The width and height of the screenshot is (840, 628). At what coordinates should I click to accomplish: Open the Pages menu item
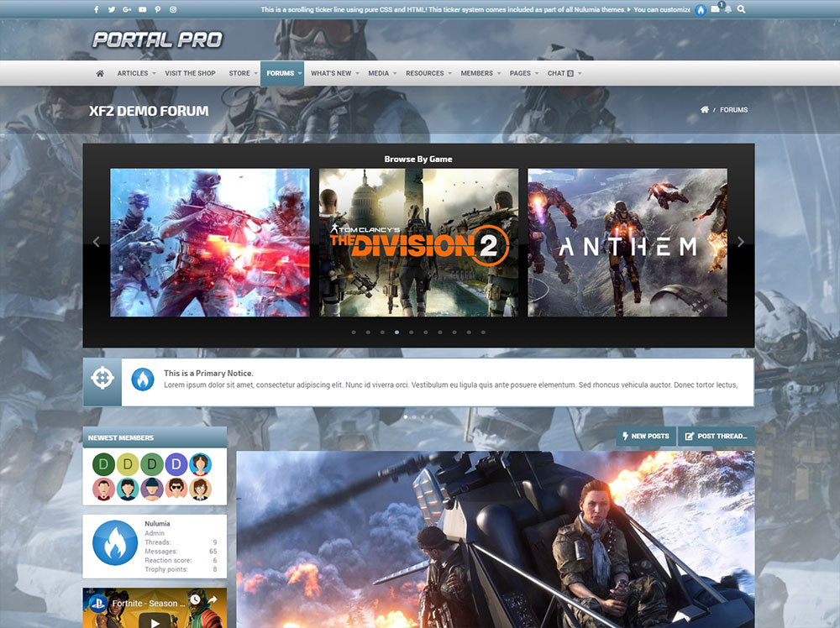(x=520, y=73)
